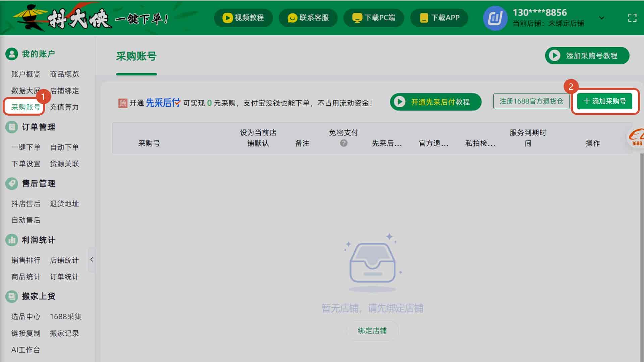Open 充值算力 in sidebar
644x362 pixels.
pyautogui.click(x=64, y=107)
